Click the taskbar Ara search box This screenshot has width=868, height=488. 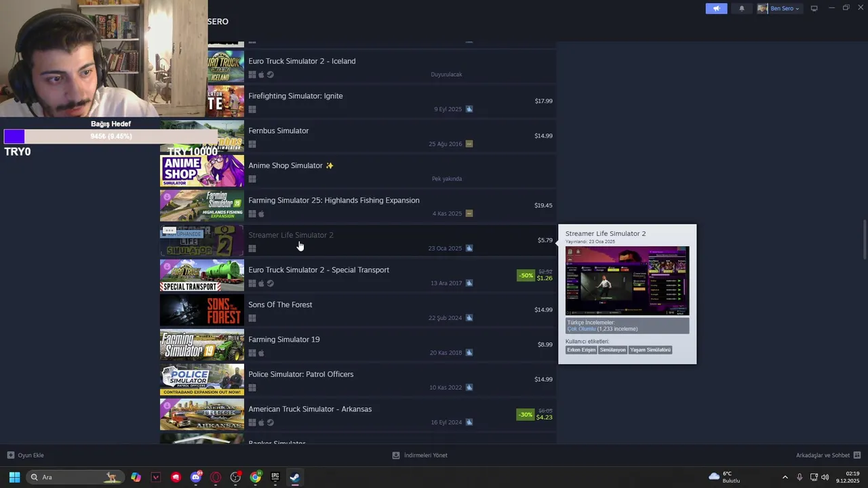tap(75, 477)
